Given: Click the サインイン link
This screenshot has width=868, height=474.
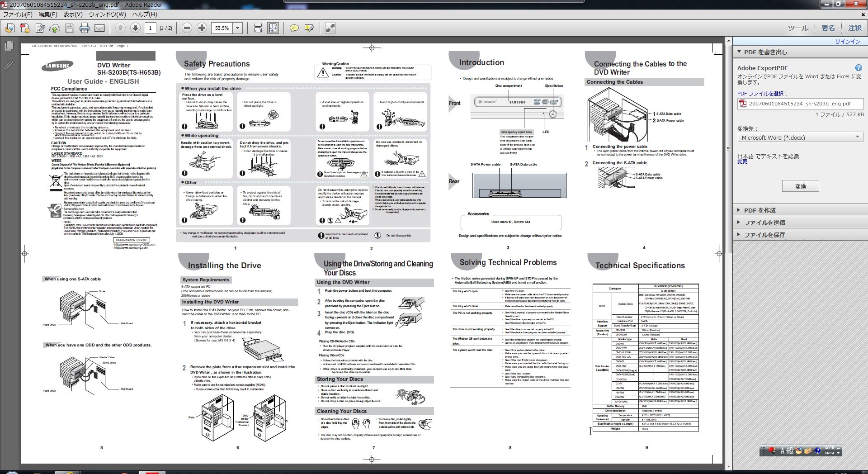Looking at the screenshot, I should (x=847, y=42).
